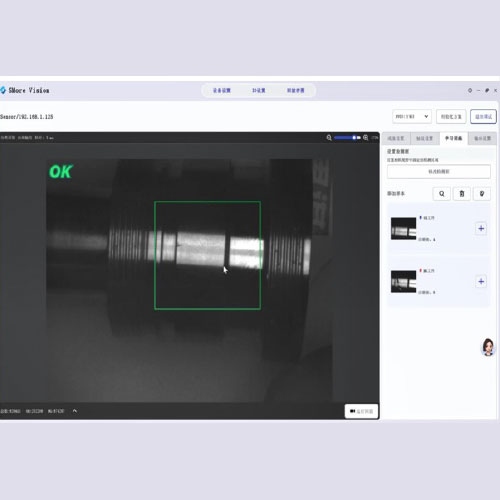Click the plus button on the first sample card

pyautogui.click(x=481, y=228)
